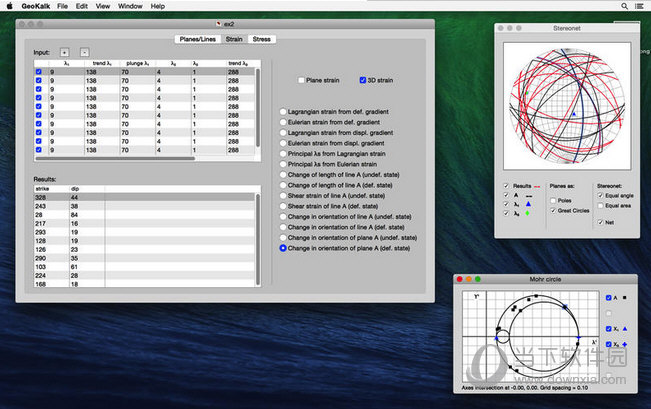Select Change of length of line A (def. state)
Image resolution: width=651 pixels, height=409 pixels.
point(283,185)
